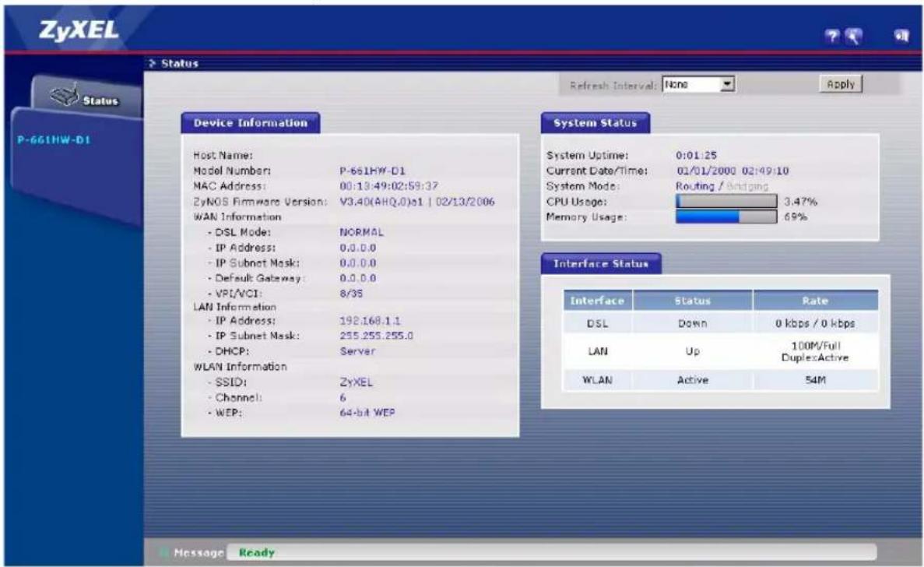The width and height of the screenshot is (924, 567).
Task: Select the System Status panel tab
Action: pyautogui.click(x=596, y=122)
